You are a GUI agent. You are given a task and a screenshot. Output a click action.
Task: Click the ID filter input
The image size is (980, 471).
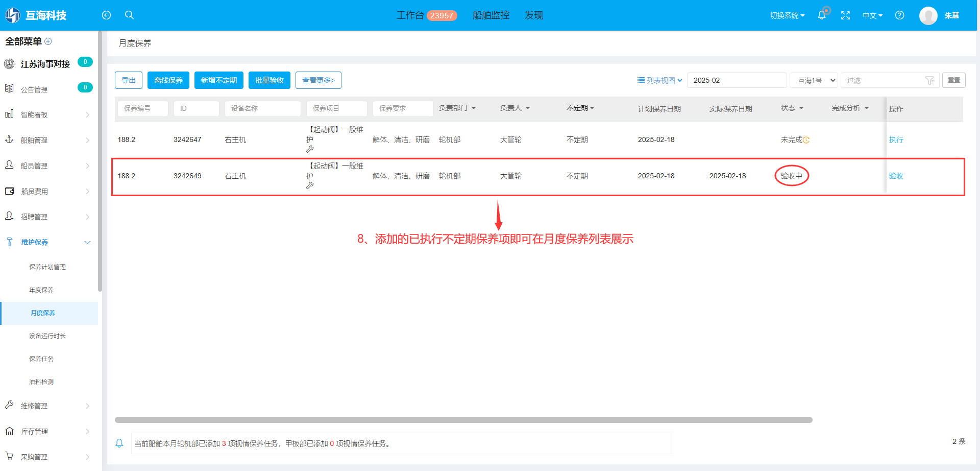[x=197, y=108]
